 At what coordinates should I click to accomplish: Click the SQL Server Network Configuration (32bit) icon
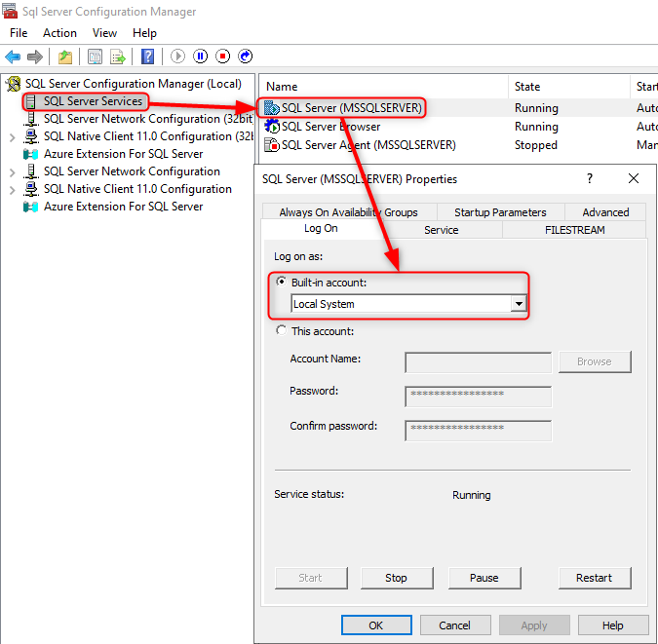point(31,119)
